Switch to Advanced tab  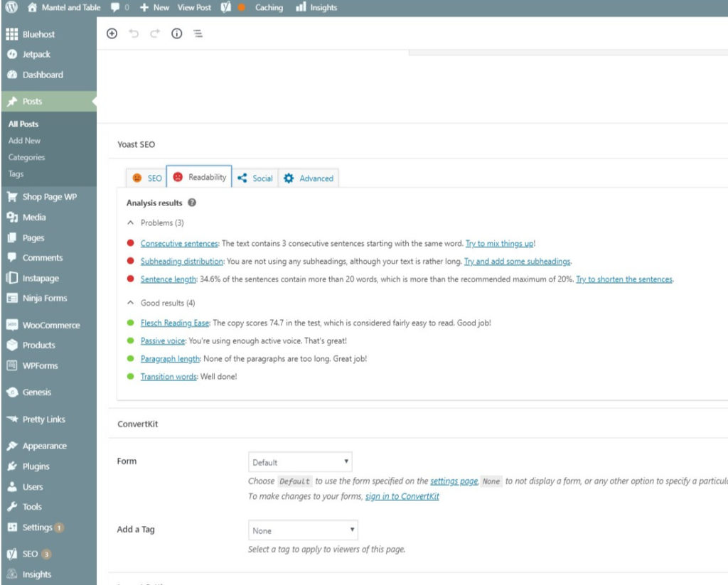tap(309, 178)
